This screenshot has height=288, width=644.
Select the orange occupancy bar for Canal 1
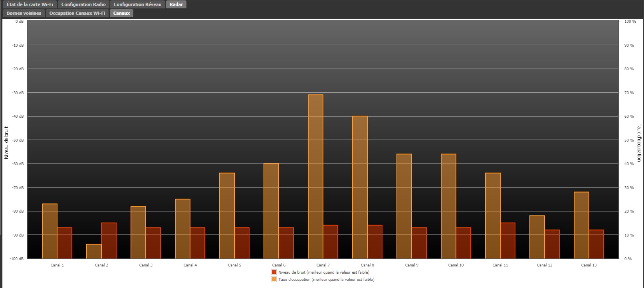(50, 231)
